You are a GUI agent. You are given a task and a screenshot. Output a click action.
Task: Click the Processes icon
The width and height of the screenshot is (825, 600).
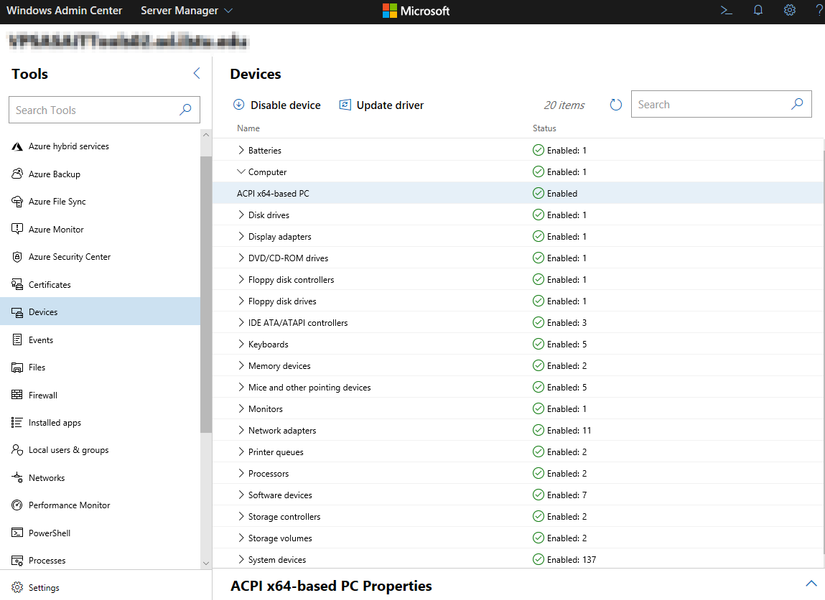17,561
